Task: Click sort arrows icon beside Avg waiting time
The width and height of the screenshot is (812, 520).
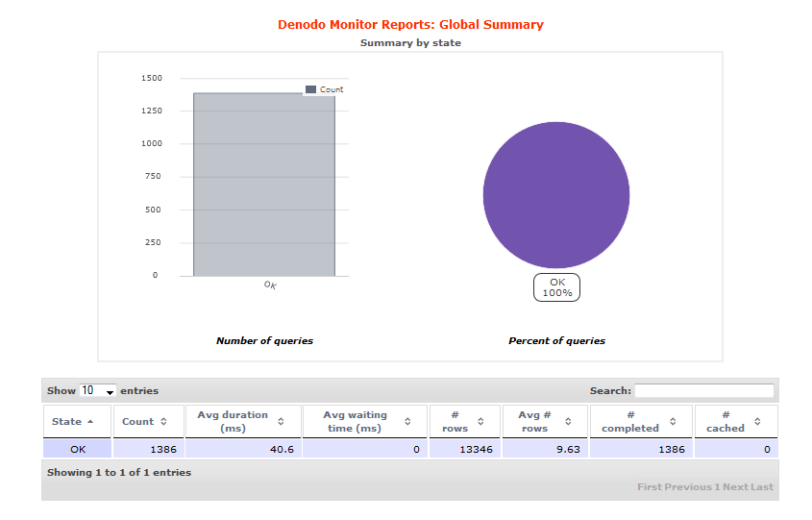Action: pyautogui.click(x=407, y=422)
